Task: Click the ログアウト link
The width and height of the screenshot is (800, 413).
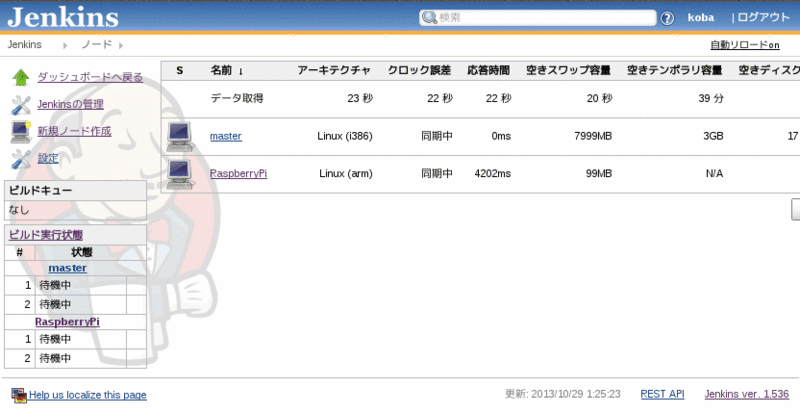Action: coord(764,17)
